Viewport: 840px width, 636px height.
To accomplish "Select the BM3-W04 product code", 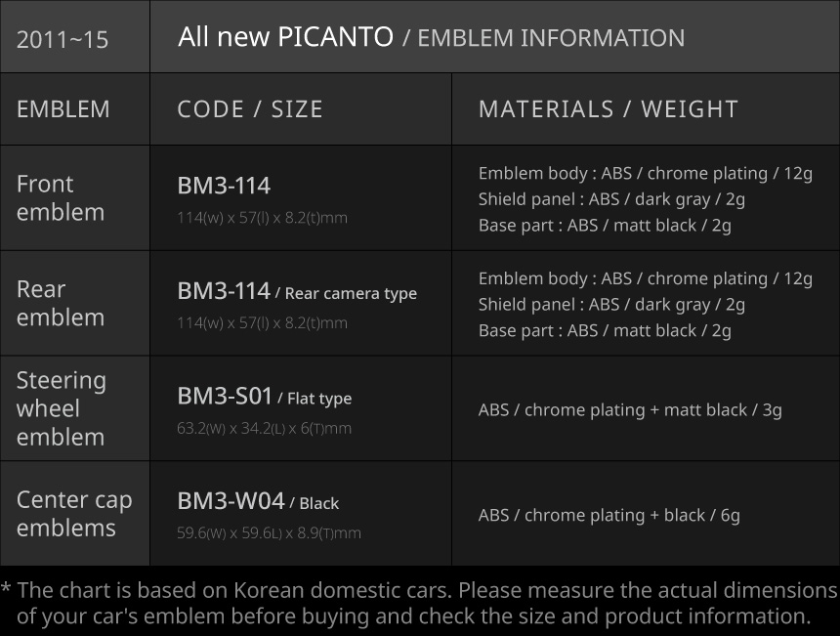I will coord(231,501).
